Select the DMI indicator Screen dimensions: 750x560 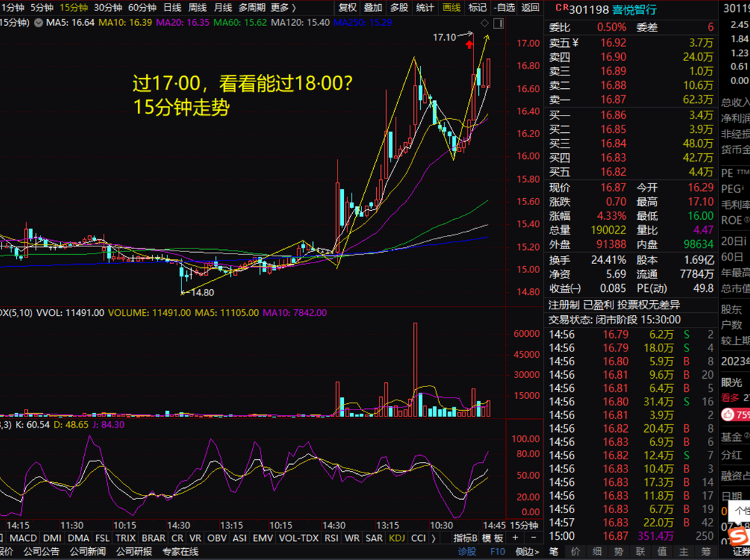(x=52, y=538)
